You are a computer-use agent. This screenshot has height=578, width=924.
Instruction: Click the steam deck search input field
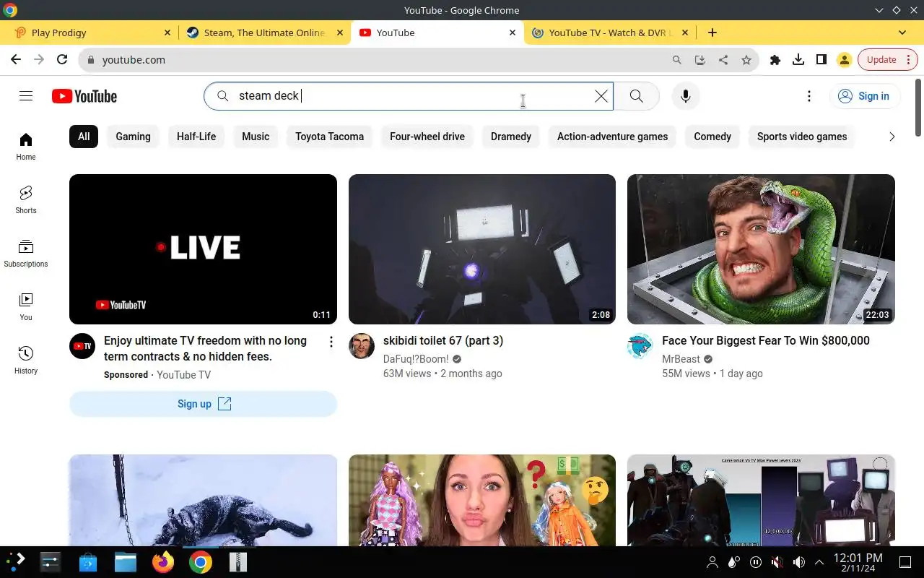[x=408, y=96]
